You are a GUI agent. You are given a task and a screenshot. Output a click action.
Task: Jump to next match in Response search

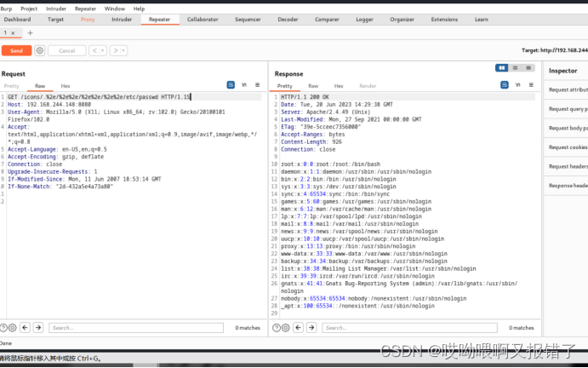[311, 328]
